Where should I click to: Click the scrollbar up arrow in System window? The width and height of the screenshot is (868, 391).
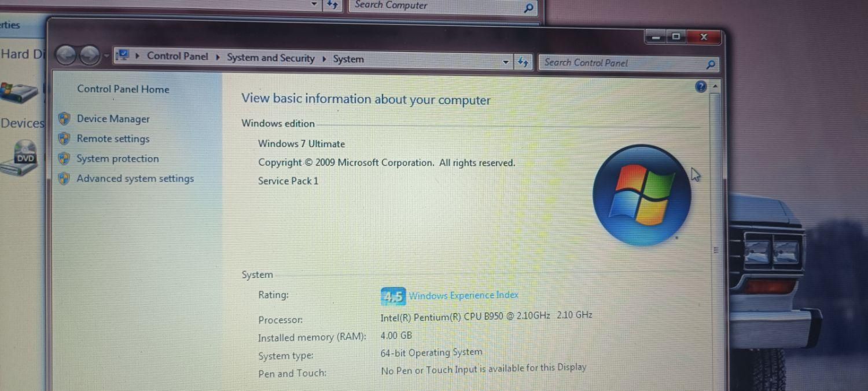tap(716, 86)
